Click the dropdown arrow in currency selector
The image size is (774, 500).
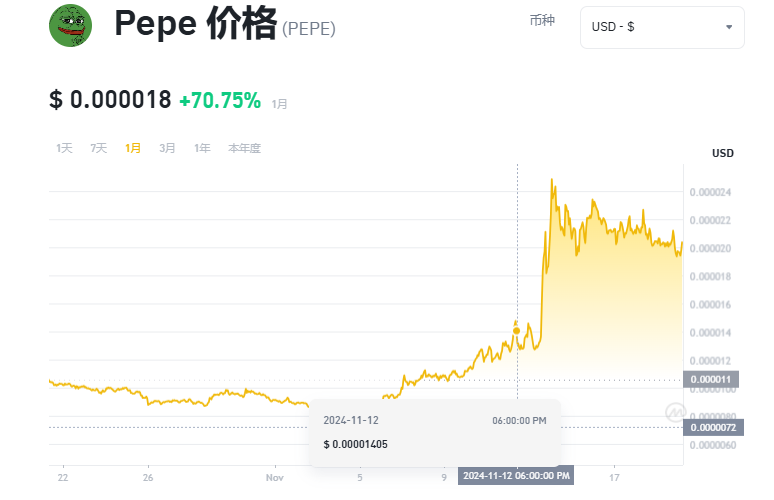point(729,27)
